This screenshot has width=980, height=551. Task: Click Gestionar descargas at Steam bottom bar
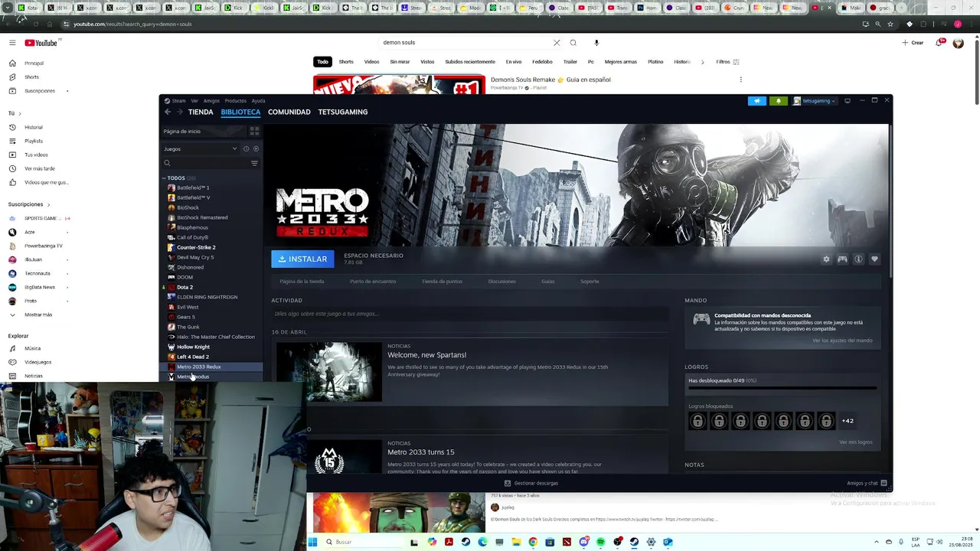pyautogui.click(x=531, y=484)
